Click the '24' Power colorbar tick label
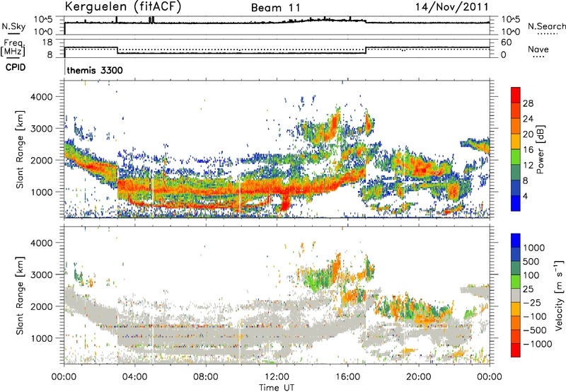The height and width of the screenshot is (392, 566). coord(528,119)
